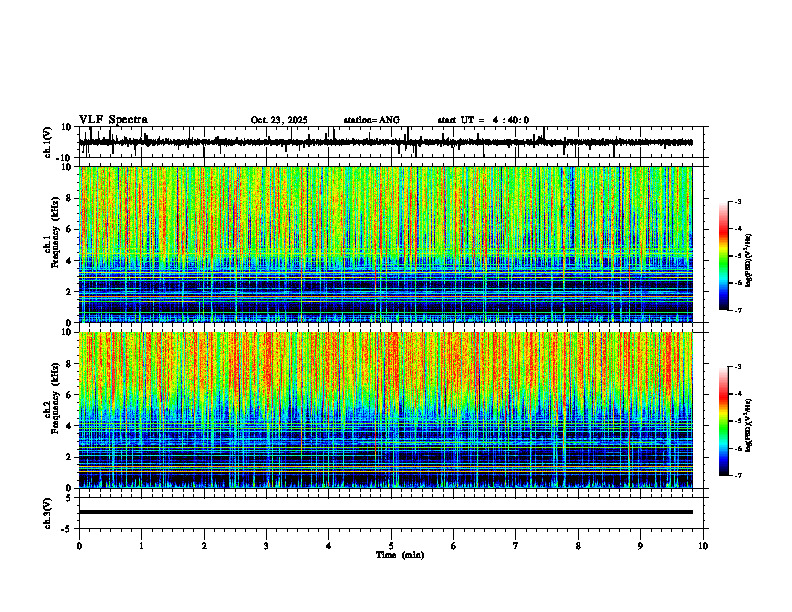Click the '-3' label on ch.1 colorbar

(x=737, y=202)
